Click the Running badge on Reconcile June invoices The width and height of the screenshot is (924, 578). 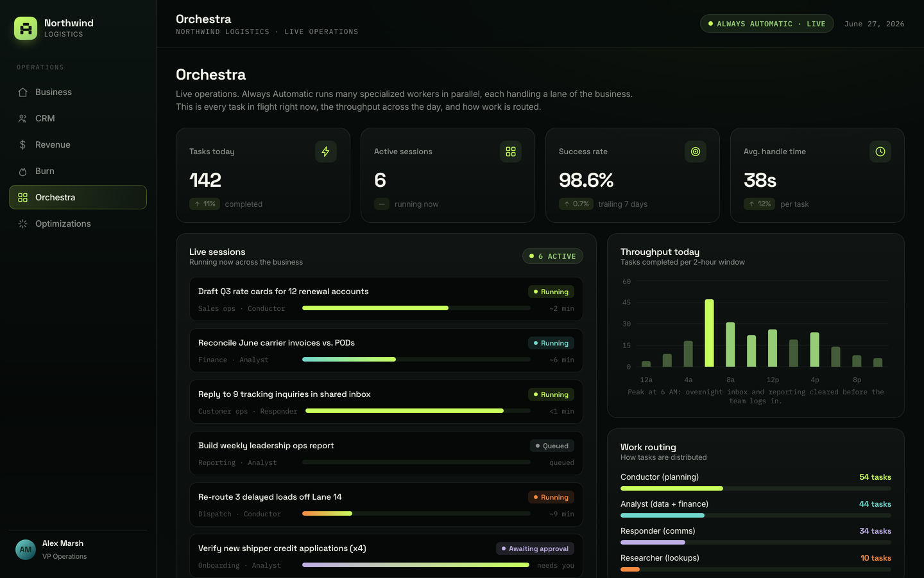coord(551,343)
